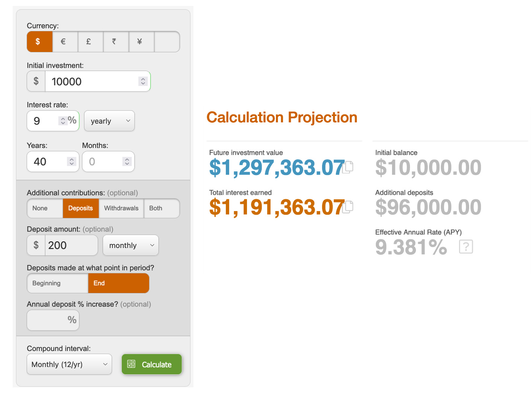
Task: Open the Compound interval dropdown
Action: pyautogui.click(x=69, y=364)
